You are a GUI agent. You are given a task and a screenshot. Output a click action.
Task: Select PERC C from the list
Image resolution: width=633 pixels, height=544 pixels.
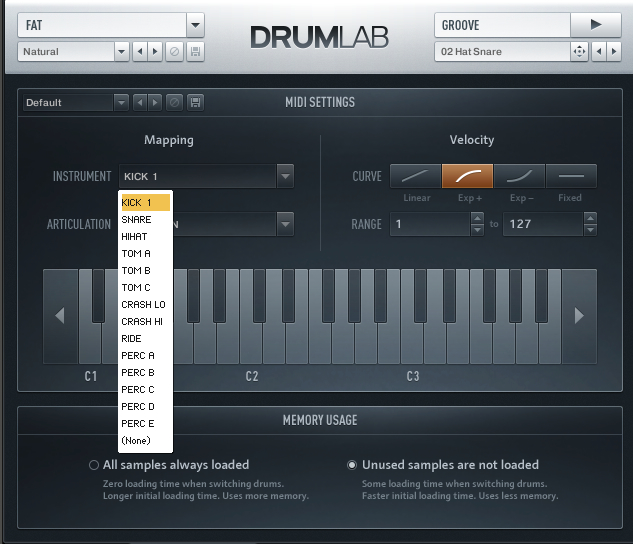tap(145, 389)
